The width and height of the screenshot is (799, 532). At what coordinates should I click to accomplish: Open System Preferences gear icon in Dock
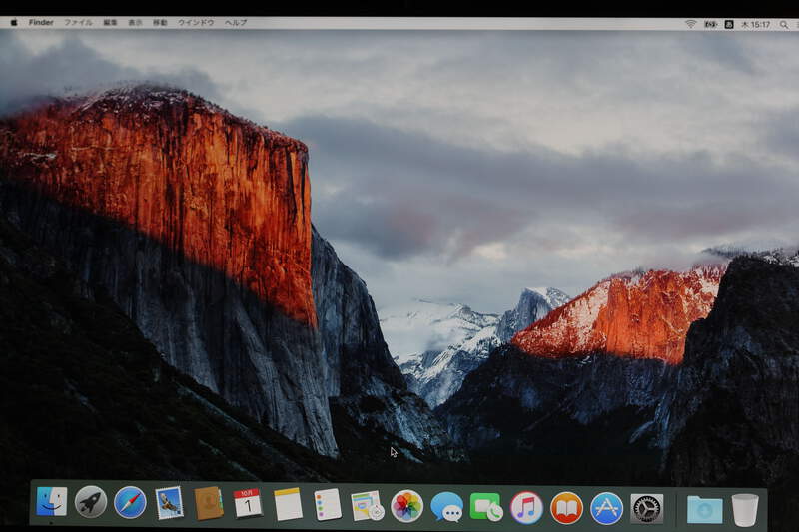[x=646, y=509]
